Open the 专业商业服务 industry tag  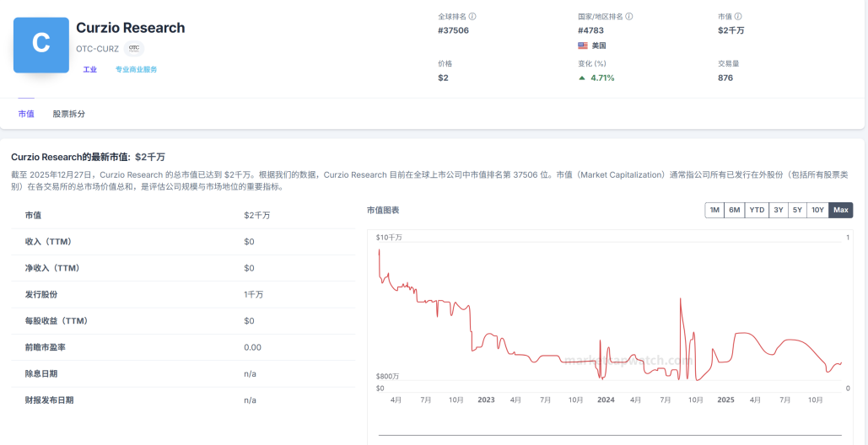click(x=136, y=69)
